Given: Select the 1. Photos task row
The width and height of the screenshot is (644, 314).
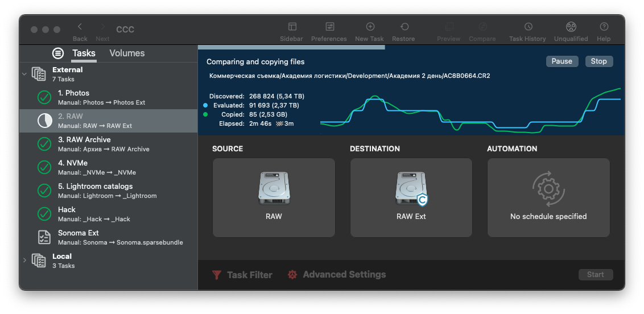Looking at the screenshot, I should pyautogui.click(x=109, y=97).
